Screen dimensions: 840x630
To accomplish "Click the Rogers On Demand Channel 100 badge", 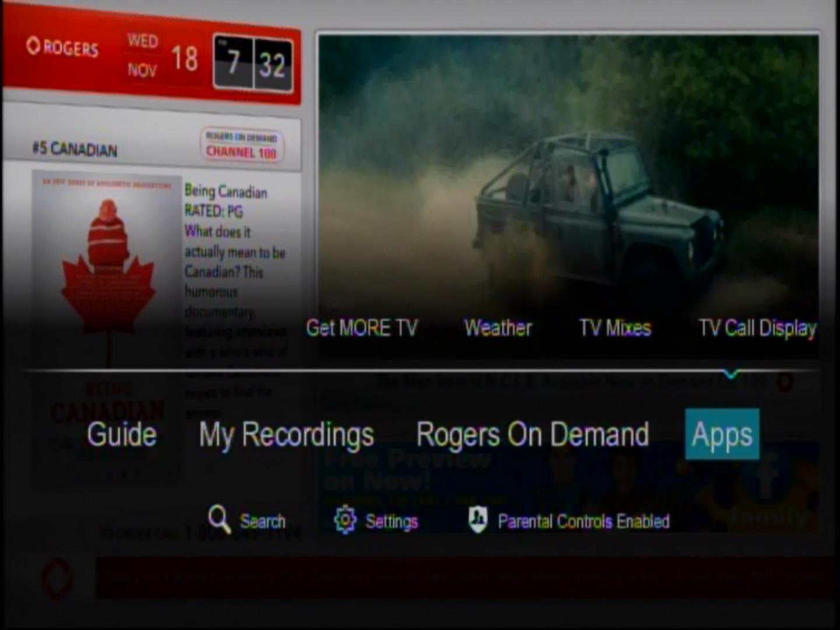I will [241, 145].
